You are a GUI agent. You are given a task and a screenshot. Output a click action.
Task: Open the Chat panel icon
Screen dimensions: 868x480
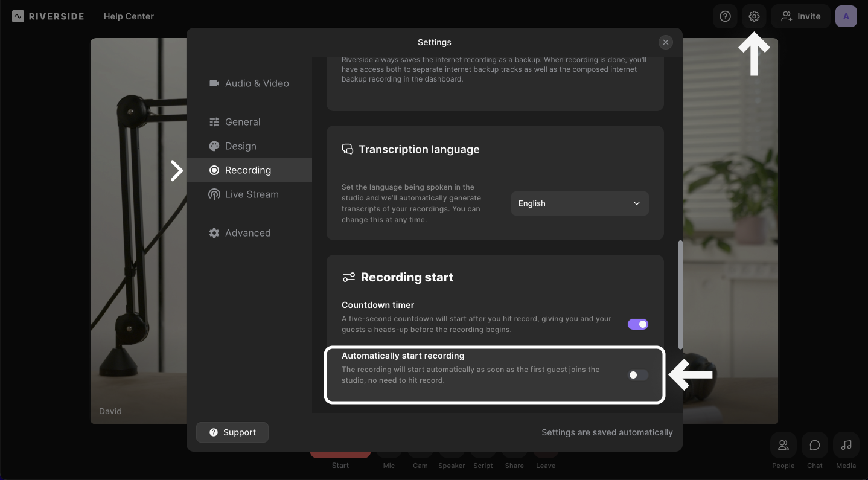coord(814,446)
